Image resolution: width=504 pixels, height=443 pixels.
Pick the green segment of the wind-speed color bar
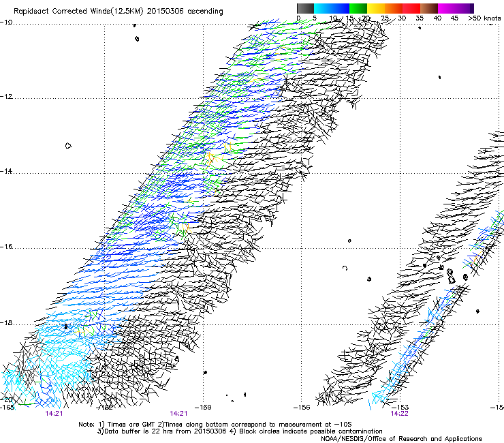point(358,8)
